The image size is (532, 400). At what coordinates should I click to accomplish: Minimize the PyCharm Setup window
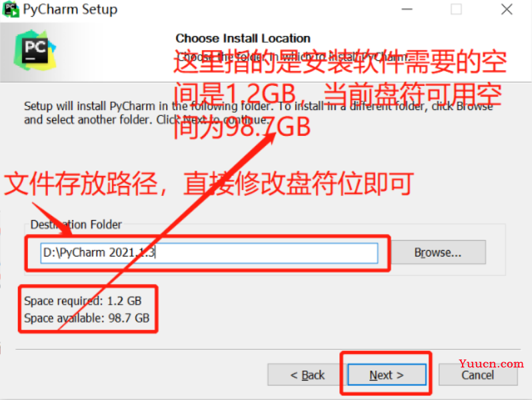coord(407,9)
